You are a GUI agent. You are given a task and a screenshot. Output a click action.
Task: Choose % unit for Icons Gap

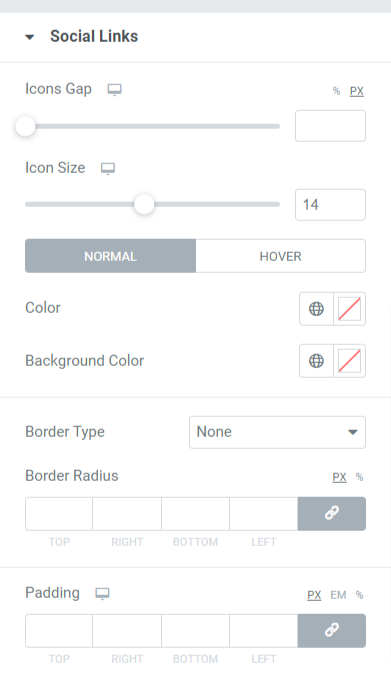(336, 91)
